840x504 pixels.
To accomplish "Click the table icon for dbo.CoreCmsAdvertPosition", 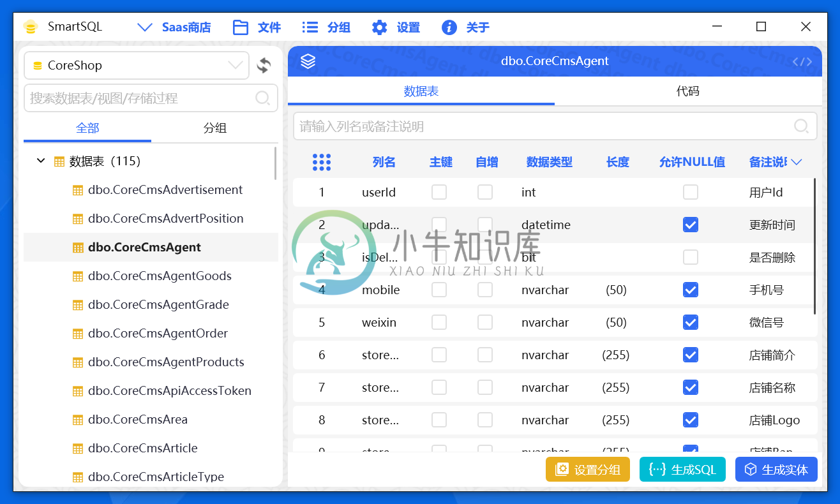I will click(x=78, y=219).
